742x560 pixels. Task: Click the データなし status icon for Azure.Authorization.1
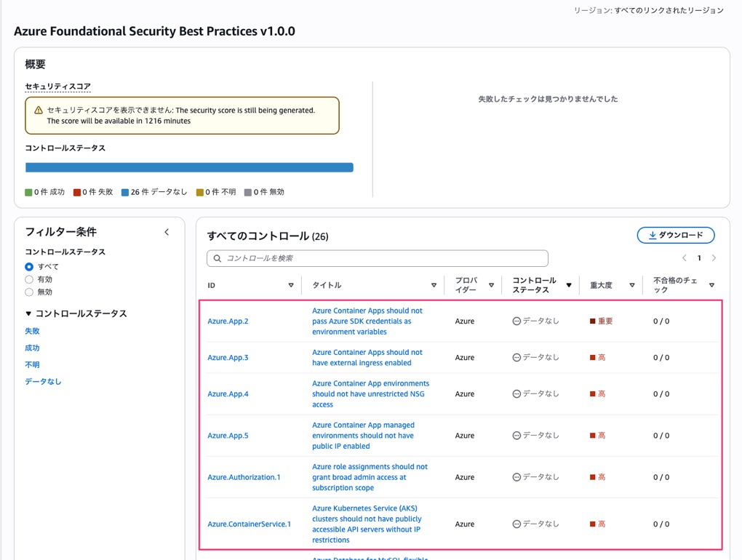point(516,477)
